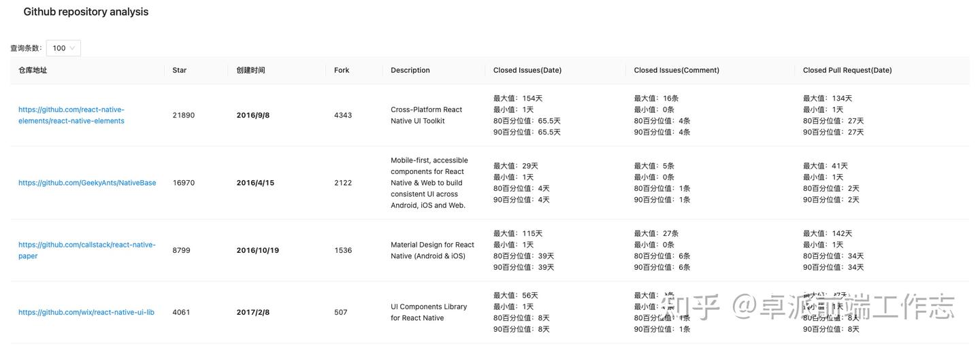Click the 'UI Components Library for React Native' description

click(x=429, y=313)
